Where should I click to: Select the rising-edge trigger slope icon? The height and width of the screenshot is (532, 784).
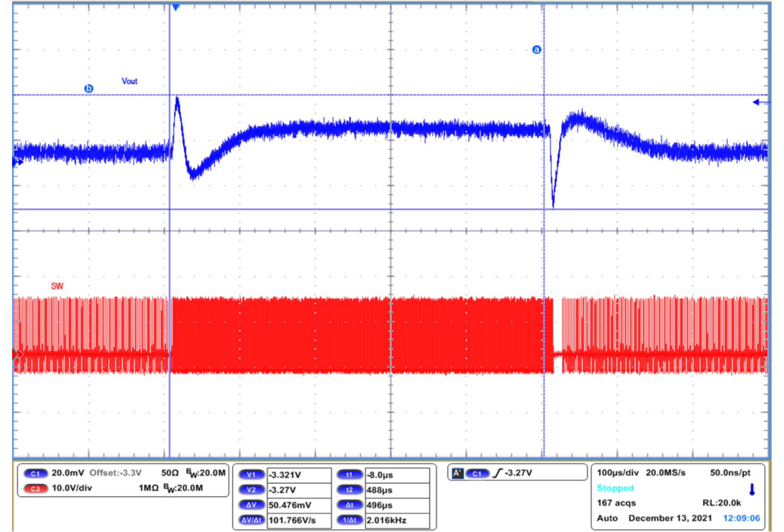[x=497, y=473]
